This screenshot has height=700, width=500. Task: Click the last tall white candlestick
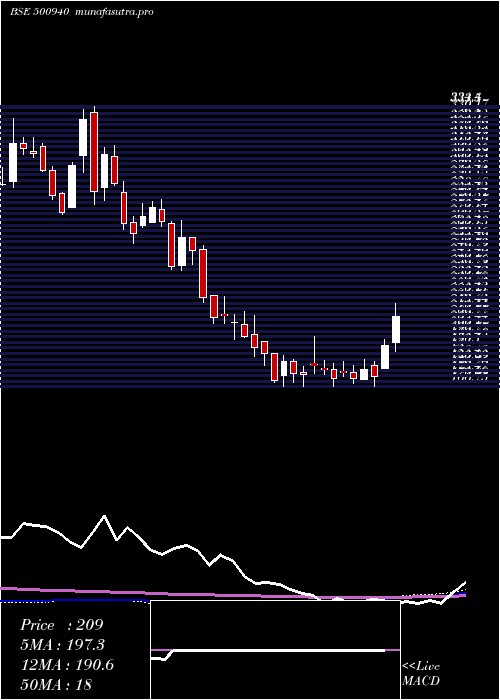pos(396,328)
